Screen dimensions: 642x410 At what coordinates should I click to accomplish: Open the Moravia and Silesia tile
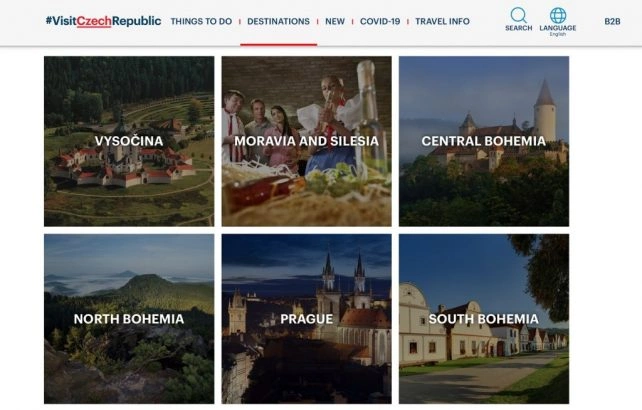click(307, 141)
